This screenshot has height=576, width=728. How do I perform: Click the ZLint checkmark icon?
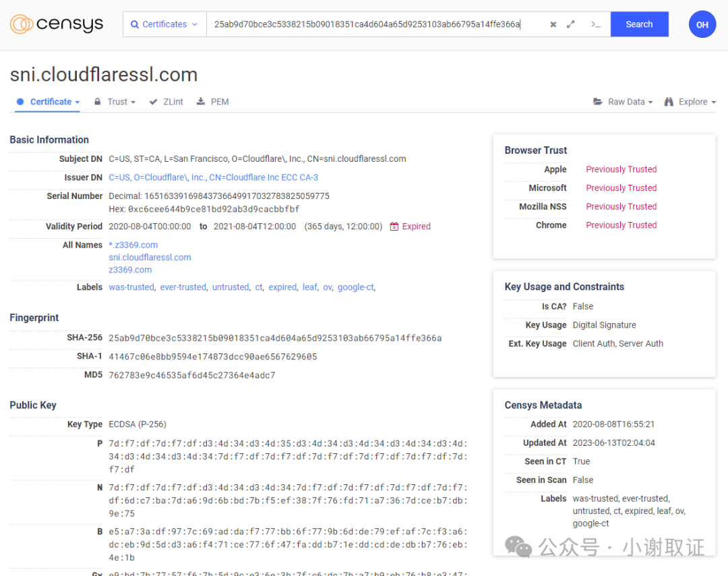click(x=153, y=102)
